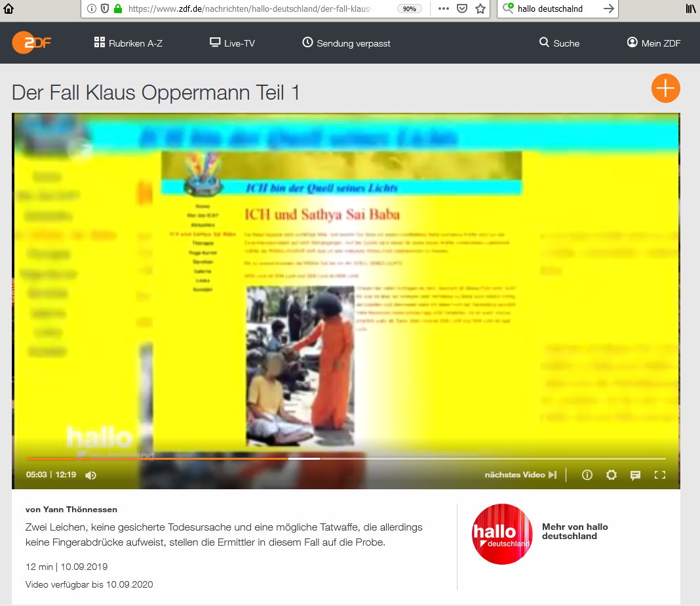Open video info icon
The height and width of the screenshot is (606, 700).
tap(587, 475)
